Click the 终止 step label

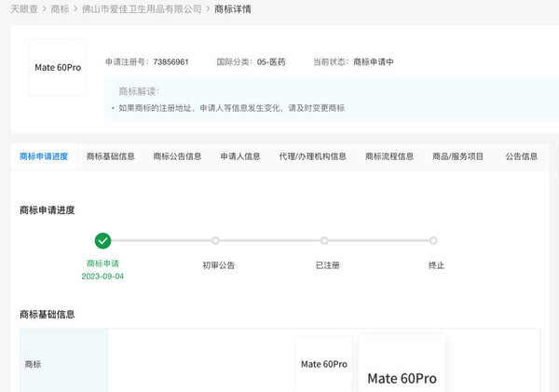(436, 265)
